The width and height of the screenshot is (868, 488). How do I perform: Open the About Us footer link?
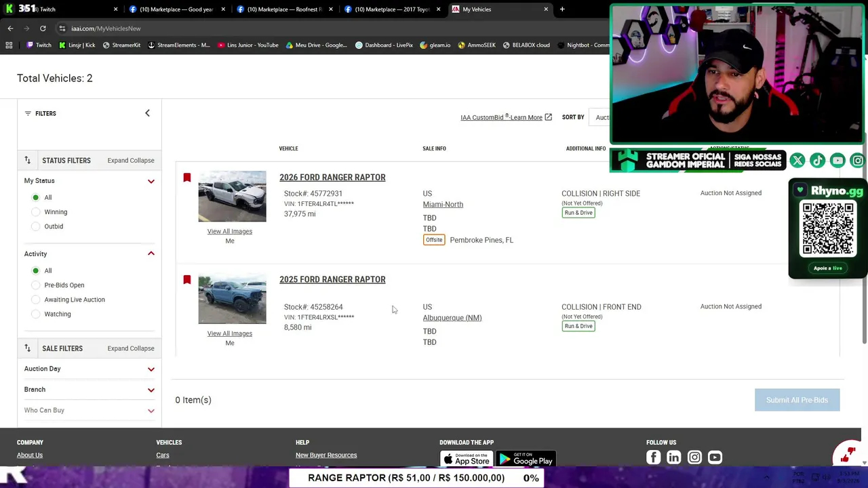(x=30, y=455)
